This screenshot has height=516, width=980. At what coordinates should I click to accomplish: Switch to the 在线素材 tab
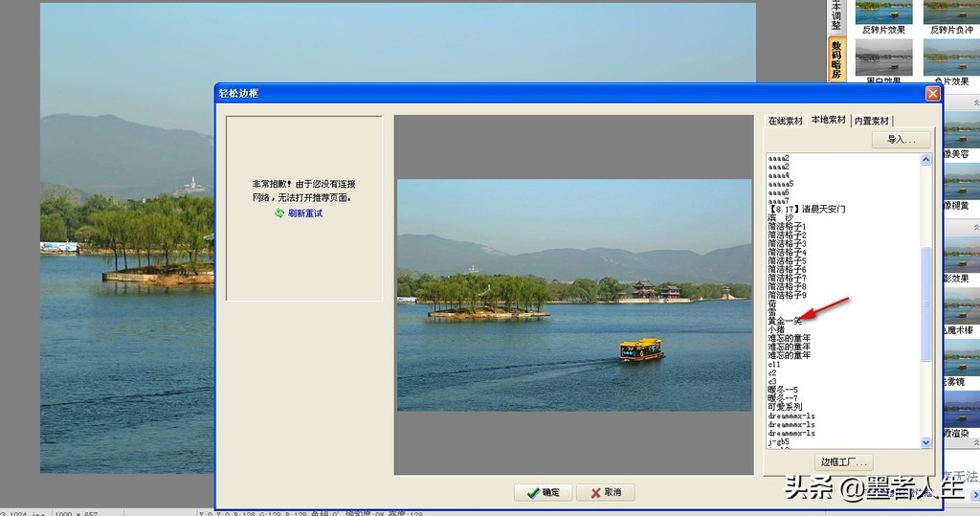tap(786, 121)
